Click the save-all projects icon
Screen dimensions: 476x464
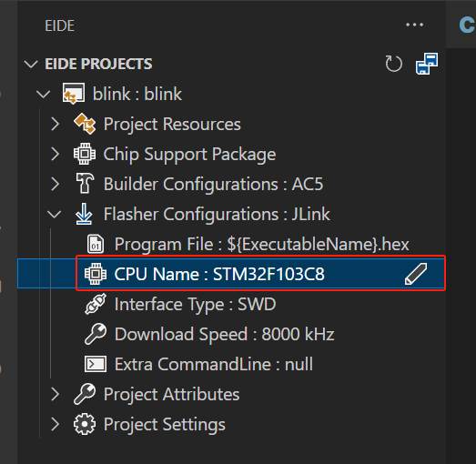427,64
